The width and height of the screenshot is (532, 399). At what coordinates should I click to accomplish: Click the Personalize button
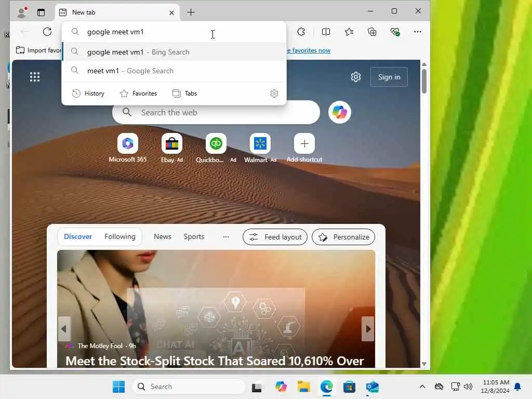click(x=343, y=237)
